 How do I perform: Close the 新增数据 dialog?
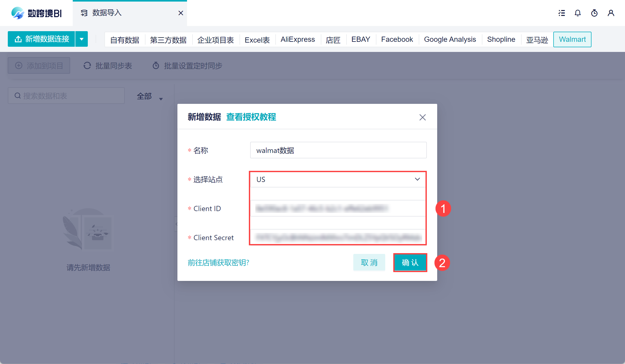pyautogui.click(x=423, y=117)
